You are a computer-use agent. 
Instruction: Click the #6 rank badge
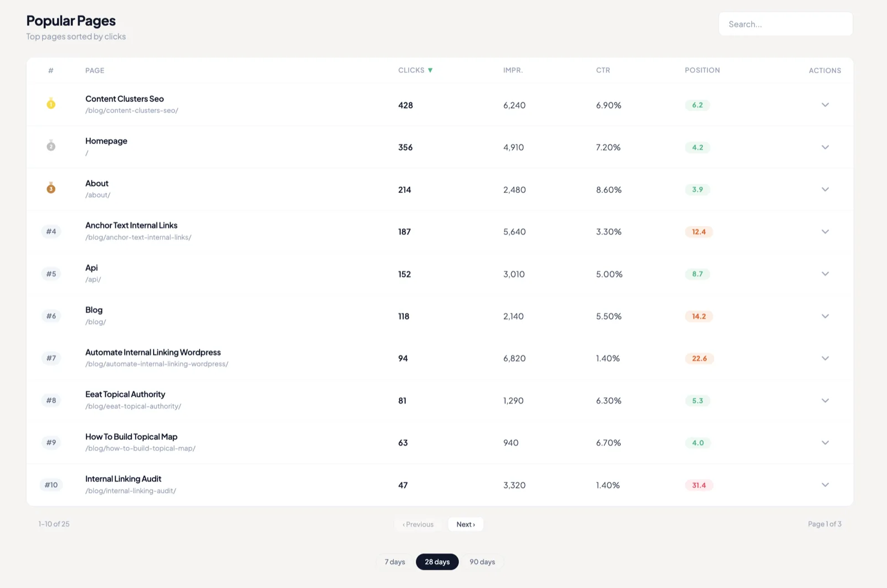51,316
